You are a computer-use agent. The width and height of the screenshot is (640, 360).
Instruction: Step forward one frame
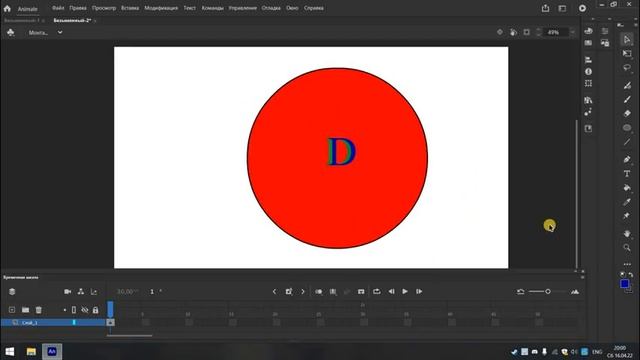[x=419, y=291]
